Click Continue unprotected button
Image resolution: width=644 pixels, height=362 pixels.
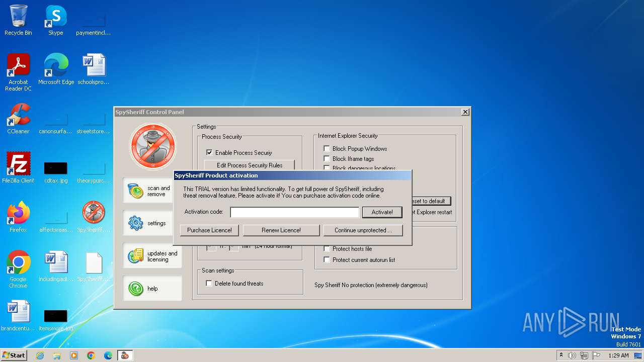click(x=363, y=230)
